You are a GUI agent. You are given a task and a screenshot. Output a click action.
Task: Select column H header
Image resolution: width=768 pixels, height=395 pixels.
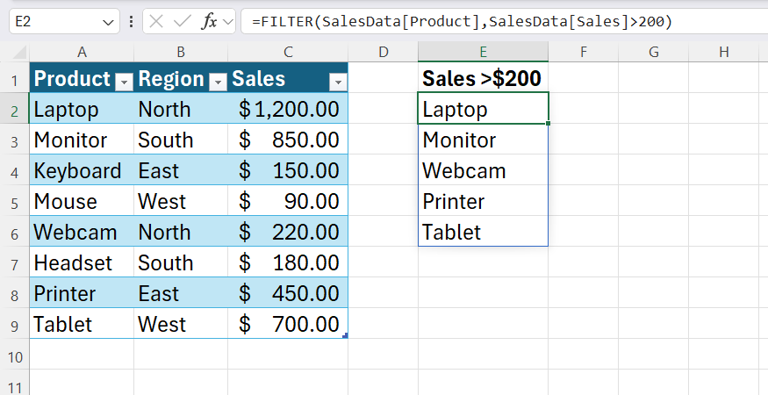[724, 52]
